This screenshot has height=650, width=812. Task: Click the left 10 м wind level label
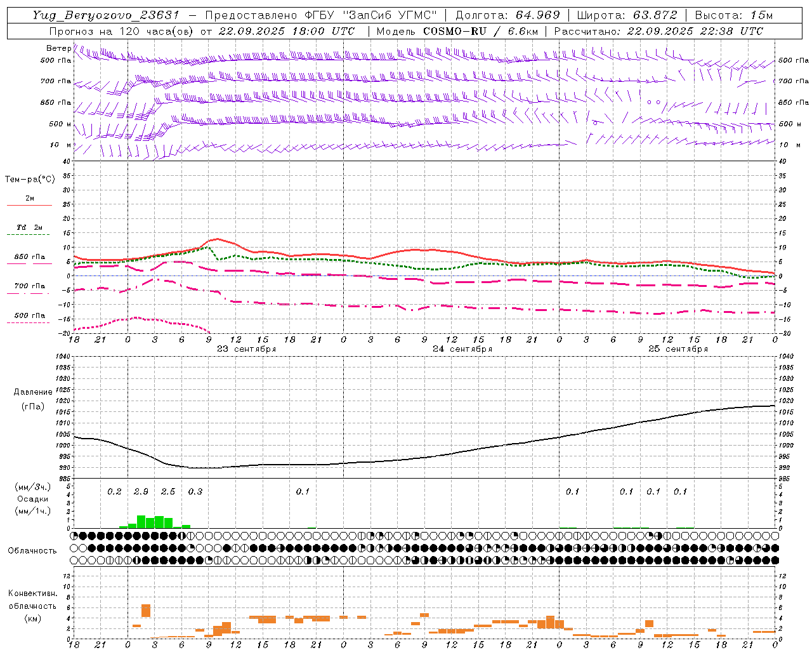tap(61, 145)
